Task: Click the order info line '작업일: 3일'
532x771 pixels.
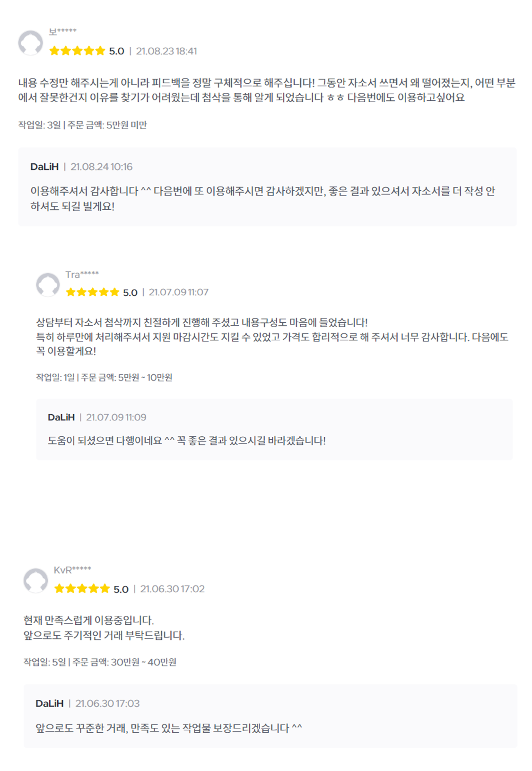Action: coord(40,125)
